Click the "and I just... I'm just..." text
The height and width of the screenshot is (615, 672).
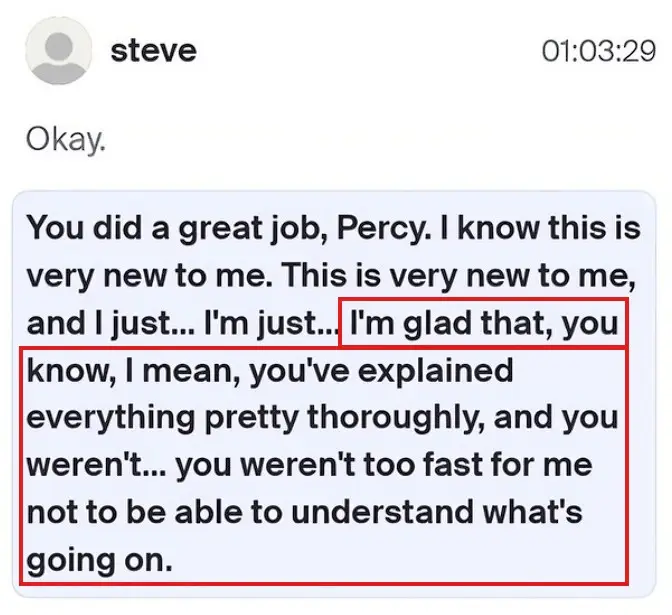[x=183, y=323]
